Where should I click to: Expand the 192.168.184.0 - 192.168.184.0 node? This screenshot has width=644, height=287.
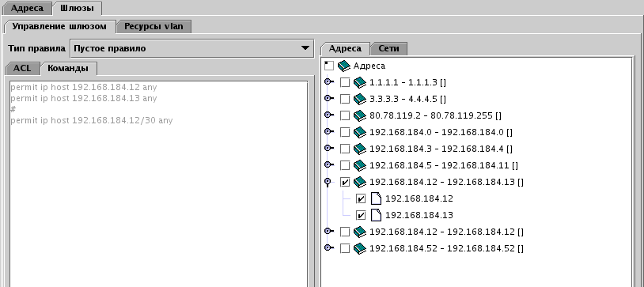tap(329, 132)
